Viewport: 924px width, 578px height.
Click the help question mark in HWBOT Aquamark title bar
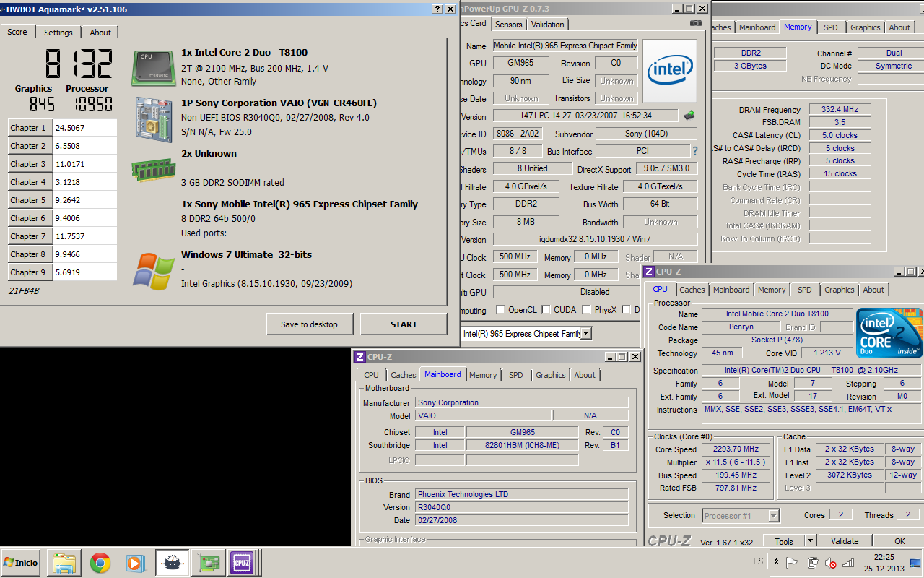[x=438, y=9]
